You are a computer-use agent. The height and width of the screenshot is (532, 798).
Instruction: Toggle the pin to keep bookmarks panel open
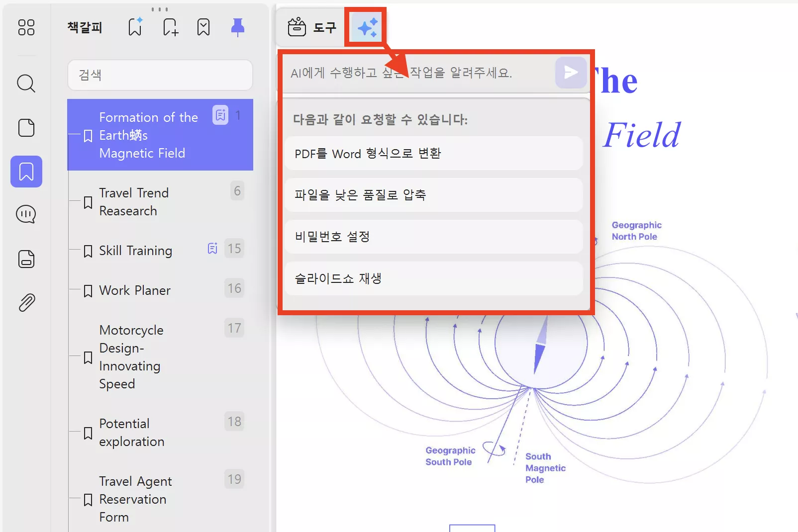point(237,27)
